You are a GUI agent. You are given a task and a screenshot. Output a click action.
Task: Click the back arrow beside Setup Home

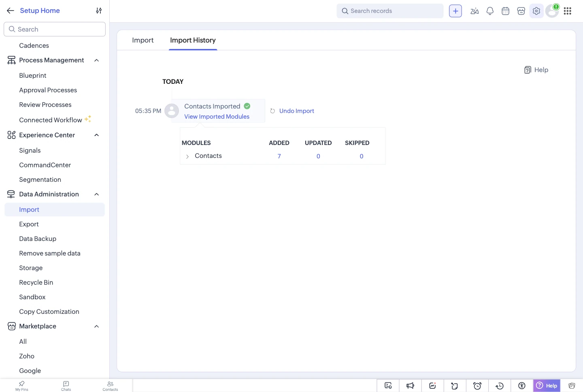(x=11, y=11)
